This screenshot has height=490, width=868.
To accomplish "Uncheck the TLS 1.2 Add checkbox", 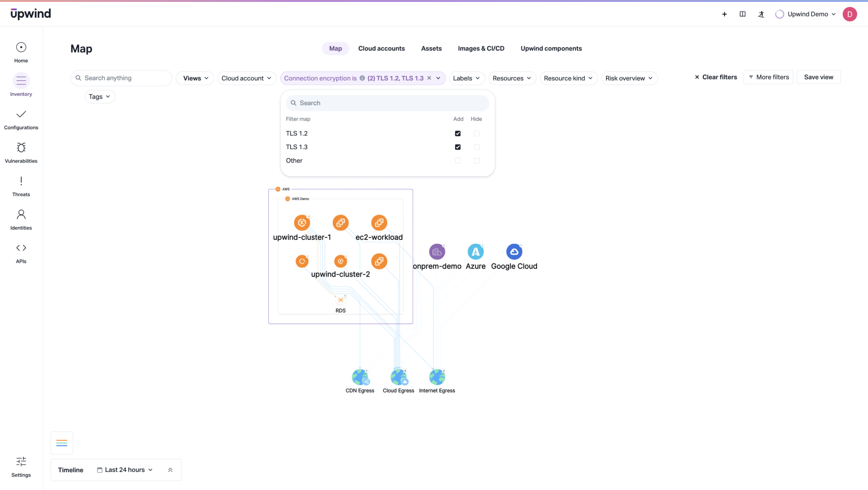I will [458, 134].
